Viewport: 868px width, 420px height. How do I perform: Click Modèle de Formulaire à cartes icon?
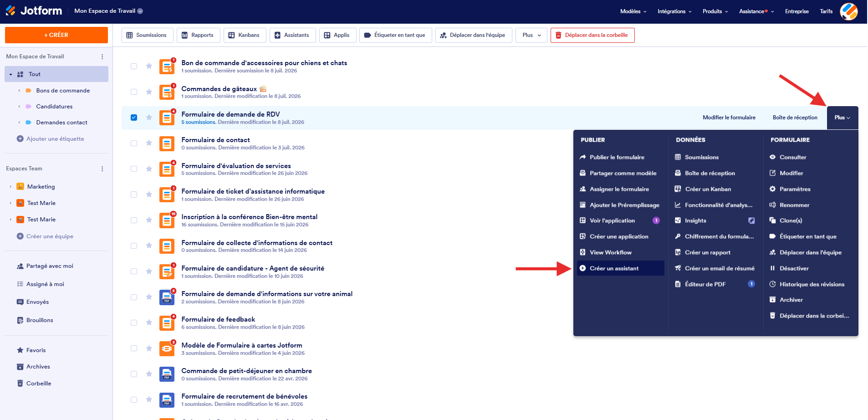pos(167,348)
